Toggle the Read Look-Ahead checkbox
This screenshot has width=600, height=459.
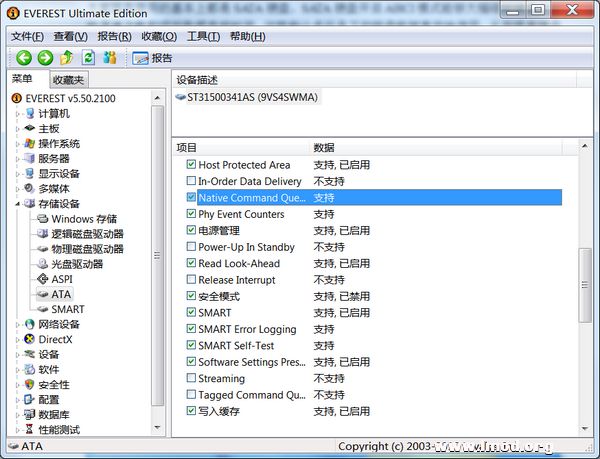(191, 263)
